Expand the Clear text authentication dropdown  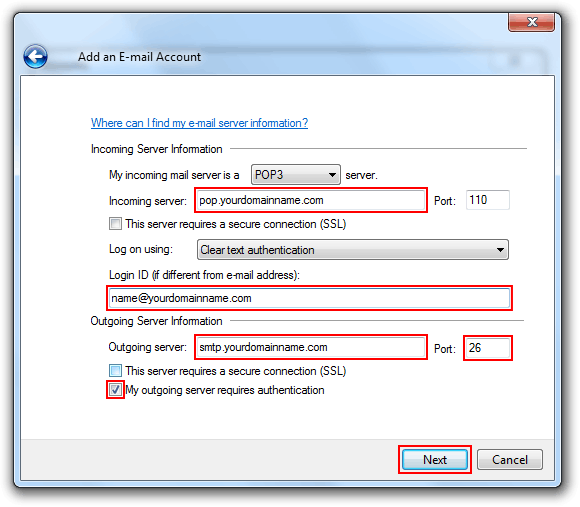pyautogui.click(x=353, y=250)
